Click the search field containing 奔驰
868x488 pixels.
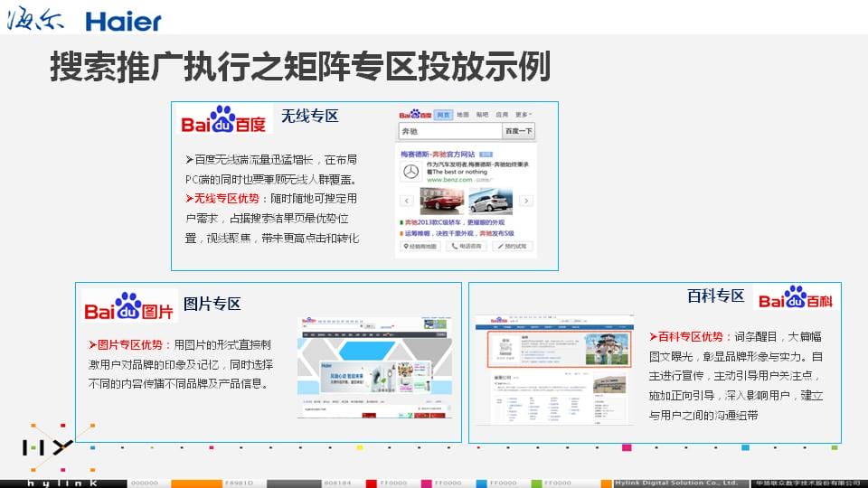point(450,131)
